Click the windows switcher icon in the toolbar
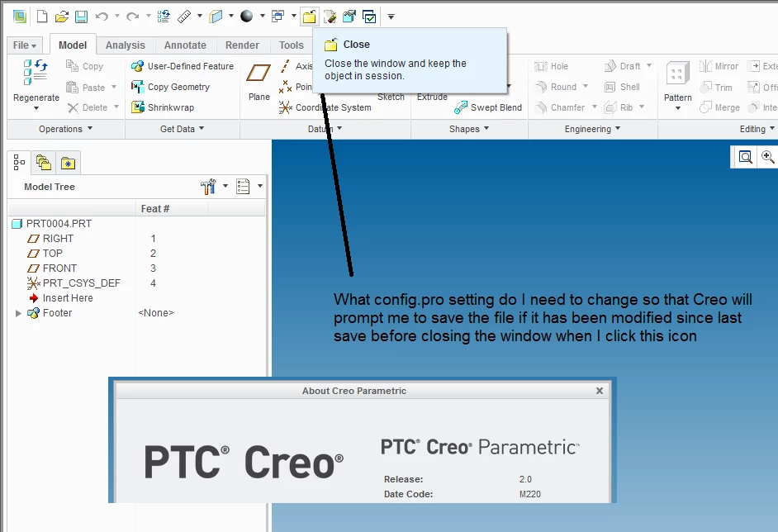The width and height of the screenshot is (778, 532). click(x=278, y=17)
